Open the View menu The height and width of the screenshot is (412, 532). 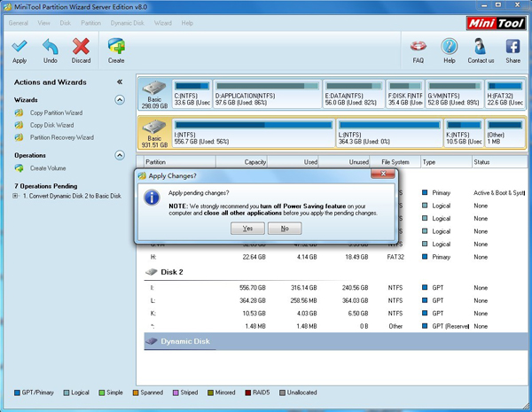tap(43, 23)
